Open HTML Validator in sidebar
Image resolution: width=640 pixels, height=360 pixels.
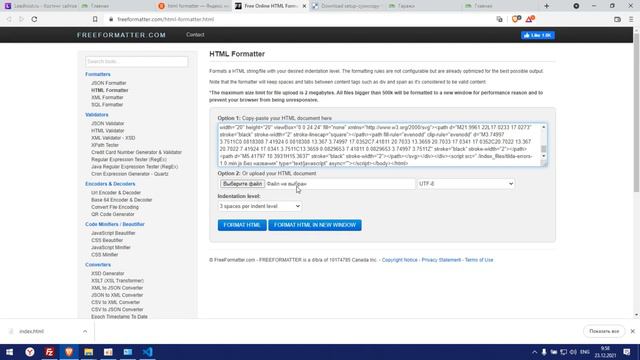click(x=108, y=131)
